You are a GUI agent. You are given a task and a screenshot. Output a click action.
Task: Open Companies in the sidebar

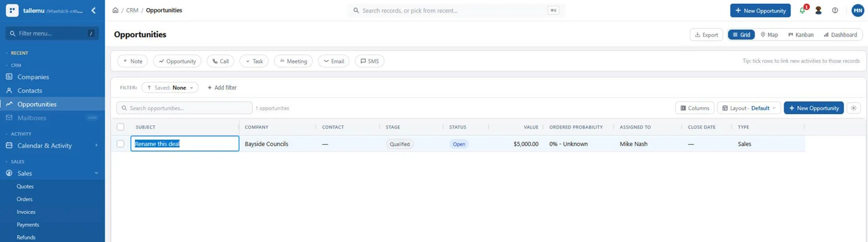tap(52, 77)
